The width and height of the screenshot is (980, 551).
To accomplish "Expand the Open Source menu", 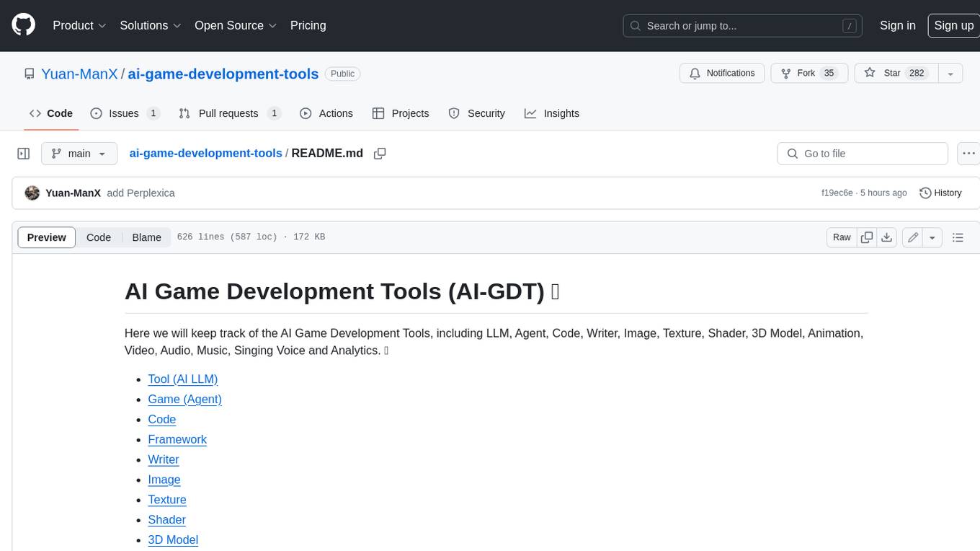I will click(x=236, y=25).
